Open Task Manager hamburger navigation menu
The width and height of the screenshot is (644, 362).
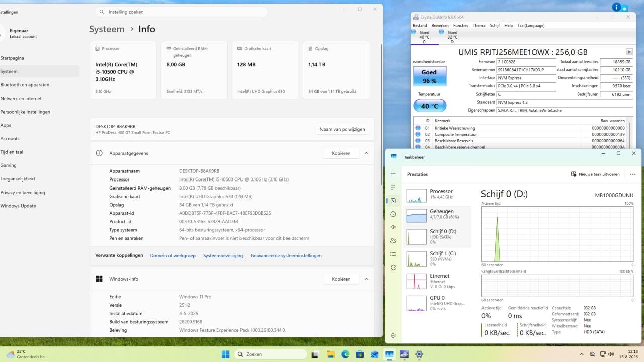(x=393, y=174)
